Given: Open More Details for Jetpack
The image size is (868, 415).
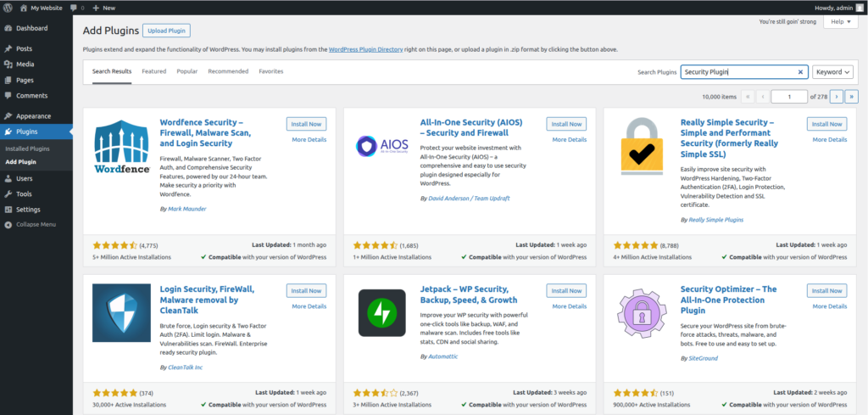Looking at the screenshot, I should [569, 306].
